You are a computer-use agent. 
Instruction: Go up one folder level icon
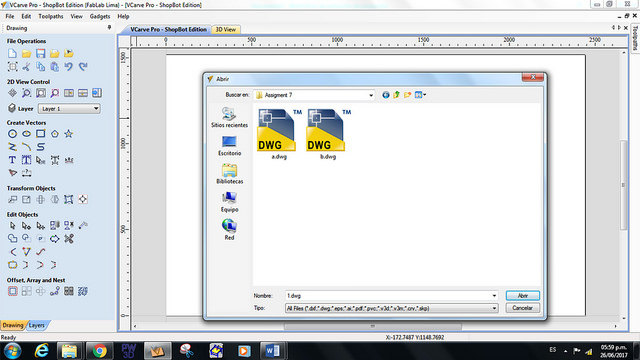(x=396, y=95)
